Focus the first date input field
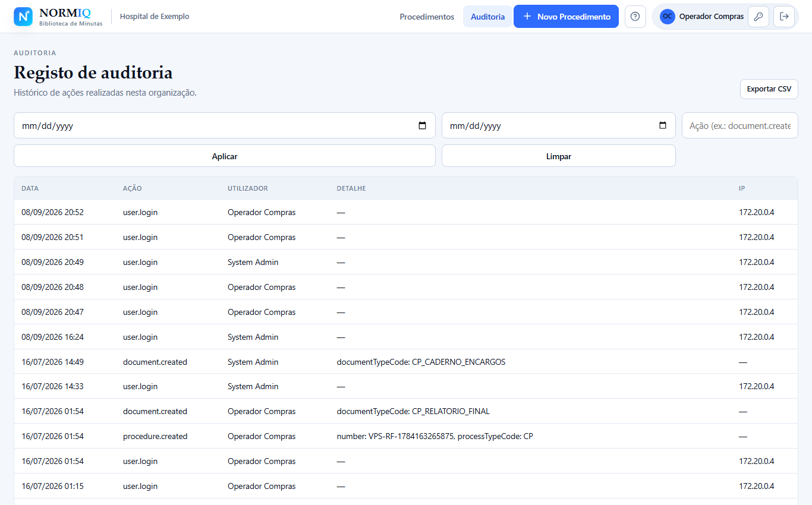Image resolution: width=812 pixels, height=505 pixels. point(225,126)
